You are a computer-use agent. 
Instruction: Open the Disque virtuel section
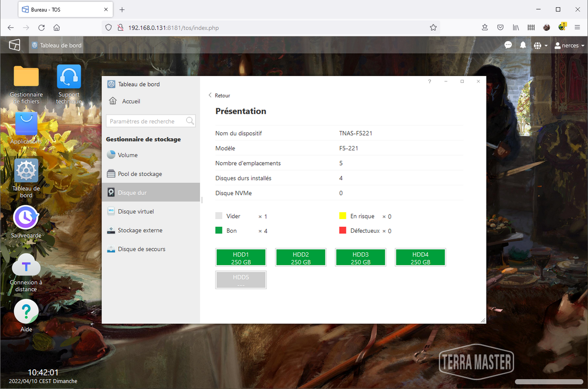(x=151, y=211)
